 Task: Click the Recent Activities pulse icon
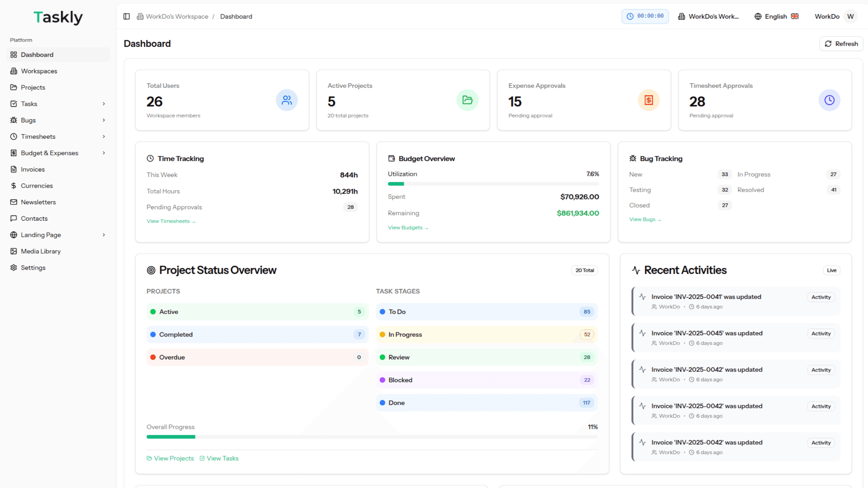coord(636,270)
